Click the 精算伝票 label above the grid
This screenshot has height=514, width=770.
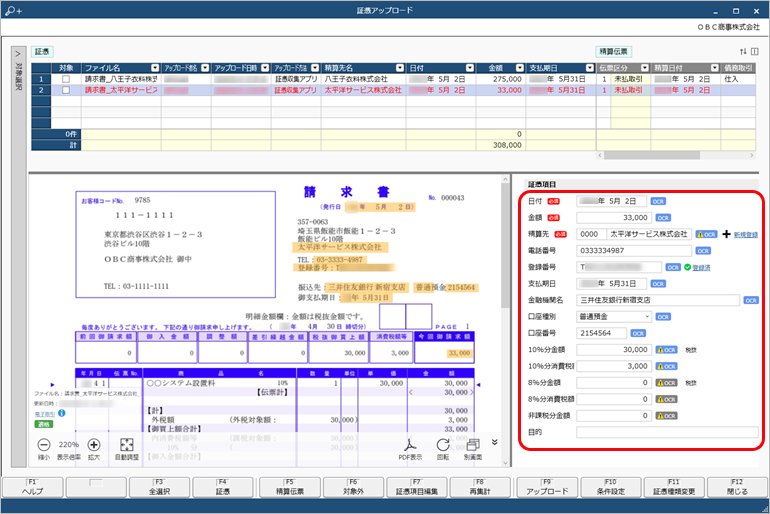tap(613, 52)
